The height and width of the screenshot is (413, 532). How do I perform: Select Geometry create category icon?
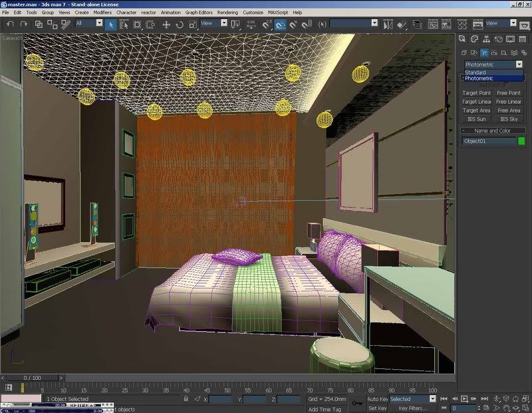464,53
